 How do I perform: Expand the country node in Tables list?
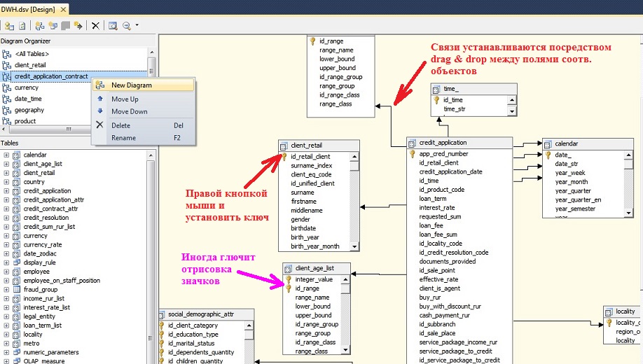(6, 182)
